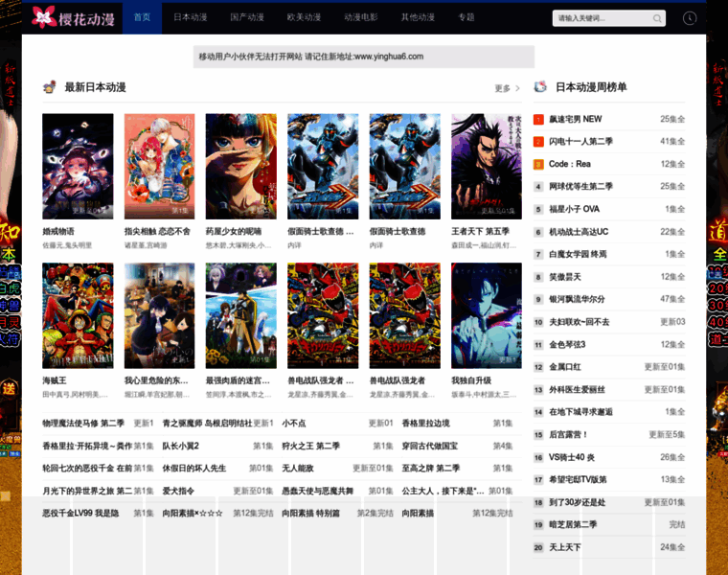Open 青之驱魔师 岛根启明结社 link
Screen dimensions: 728x575
(x=207, y=424)
